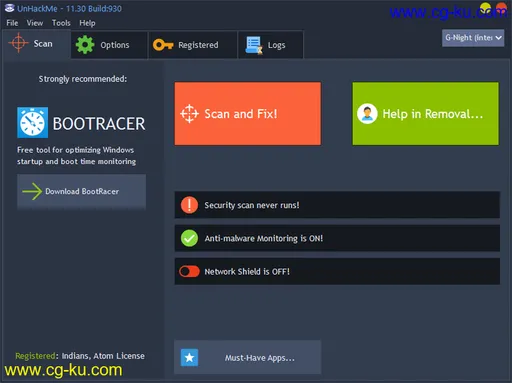This screenshot has height=383, width=512.
Task: Click the Logs document icon
Action: click(254, 45)
